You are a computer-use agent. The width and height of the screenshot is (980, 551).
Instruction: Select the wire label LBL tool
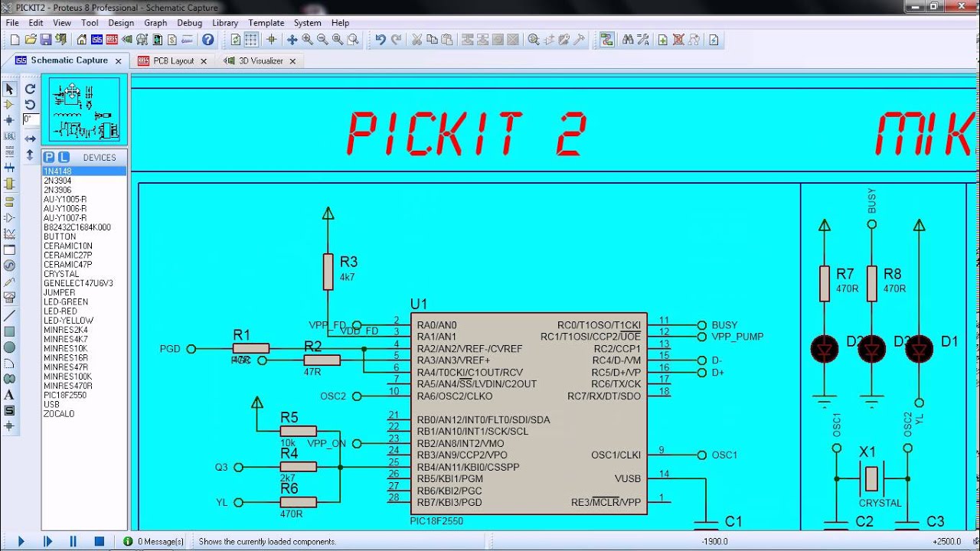[9, 135]
